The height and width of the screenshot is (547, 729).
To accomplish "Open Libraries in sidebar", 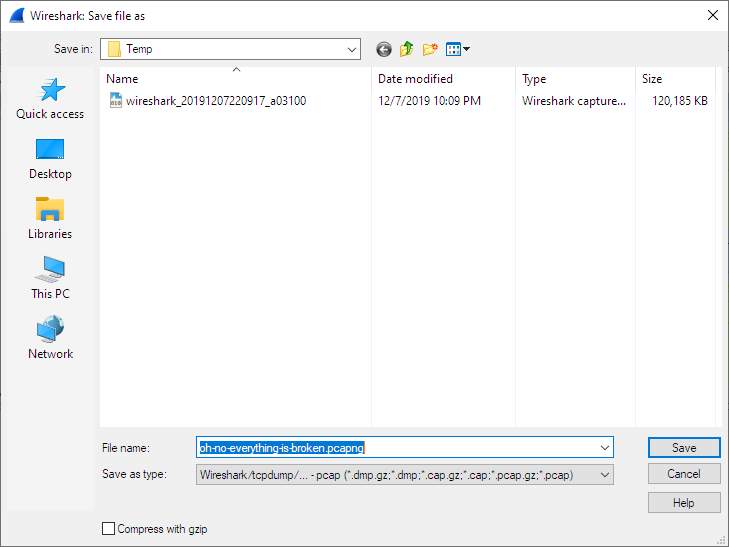I will pyautogui.click(x=50, y=219).
